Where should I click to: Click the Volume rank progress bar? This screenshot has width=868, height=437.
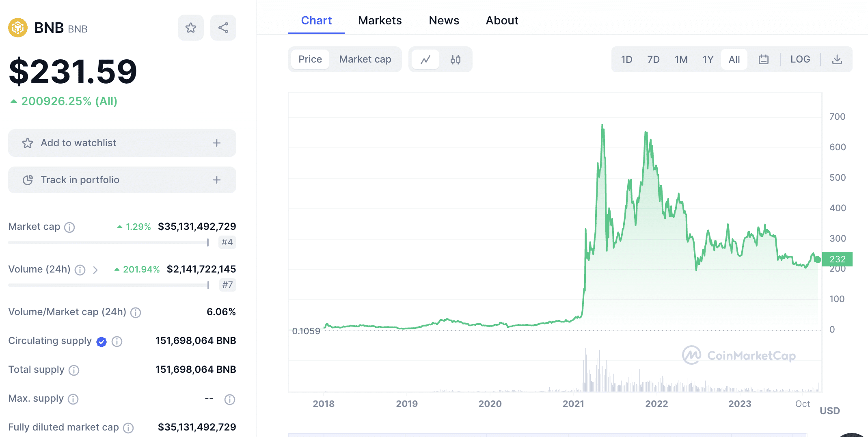pos(108,285)
